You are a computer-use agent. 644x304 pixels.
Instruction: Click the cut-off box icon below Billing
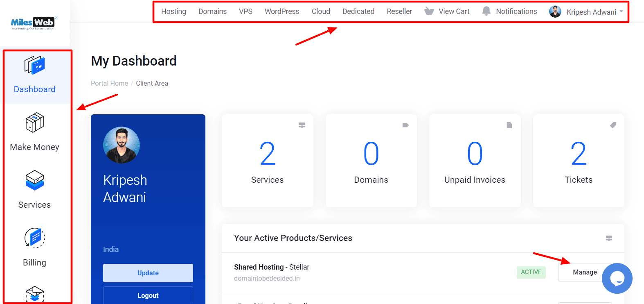pyautogui.click(x=34, y=294)
